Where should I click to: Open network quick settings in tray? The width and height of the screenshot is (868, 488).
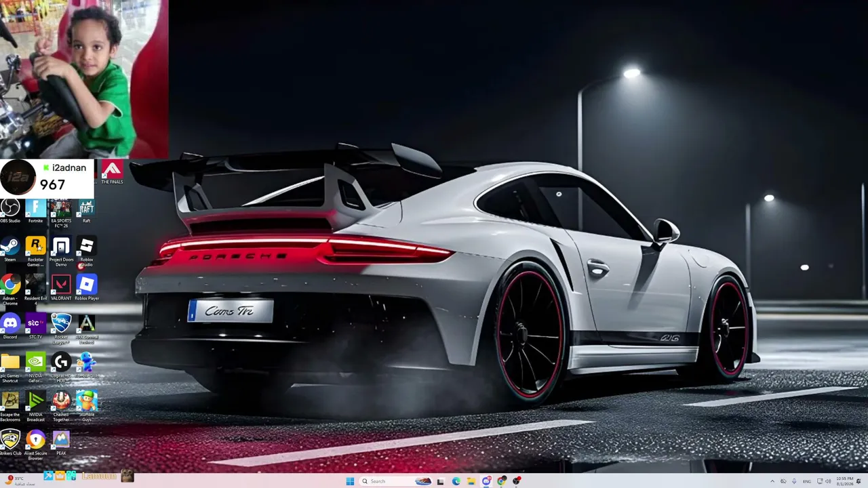click(x=819, y=481)
